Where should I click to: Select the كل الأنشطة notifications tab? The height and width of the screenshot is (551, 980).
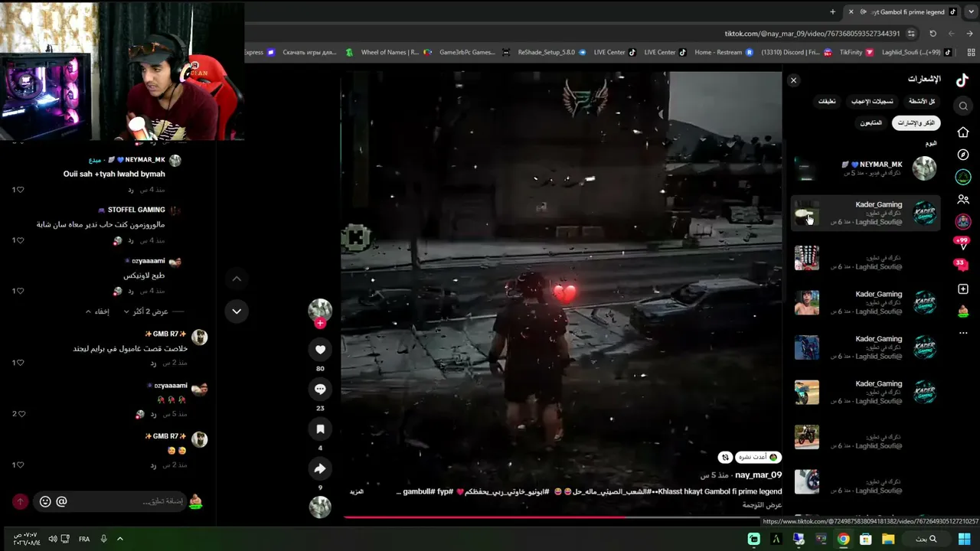[x=922, y=101]
